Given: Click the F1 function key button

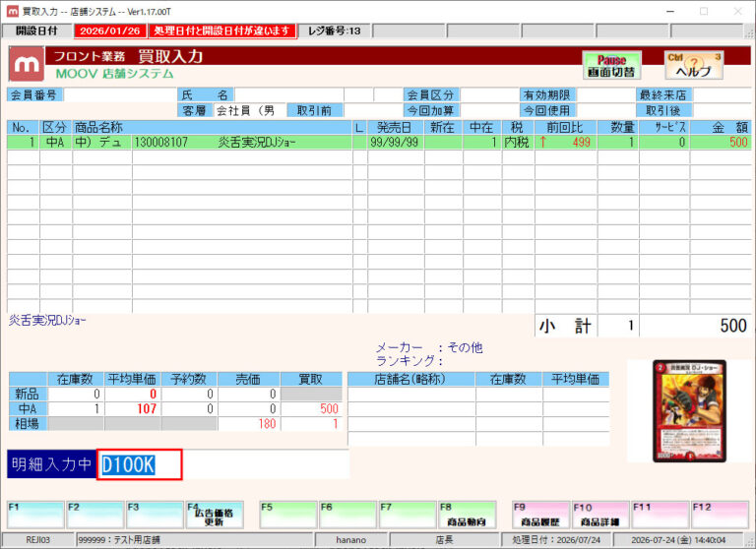Looking at the screenshot, I should click(x=36, y=515).
